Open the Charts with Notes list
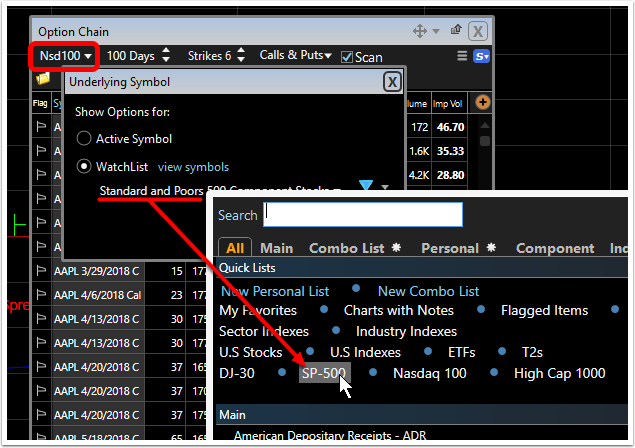Viewport: 635px width, 448px height. (398, 310)
